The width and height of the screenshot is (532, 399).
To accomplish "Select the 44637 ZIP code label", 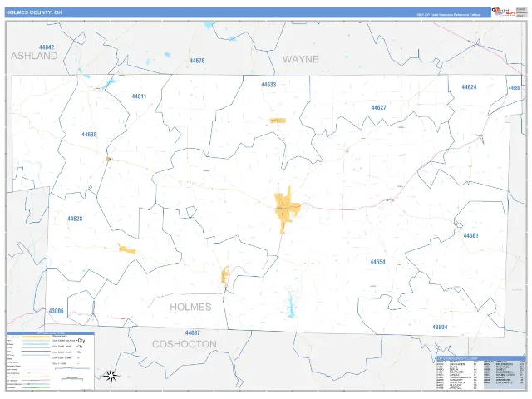I will tap(192, 332).
